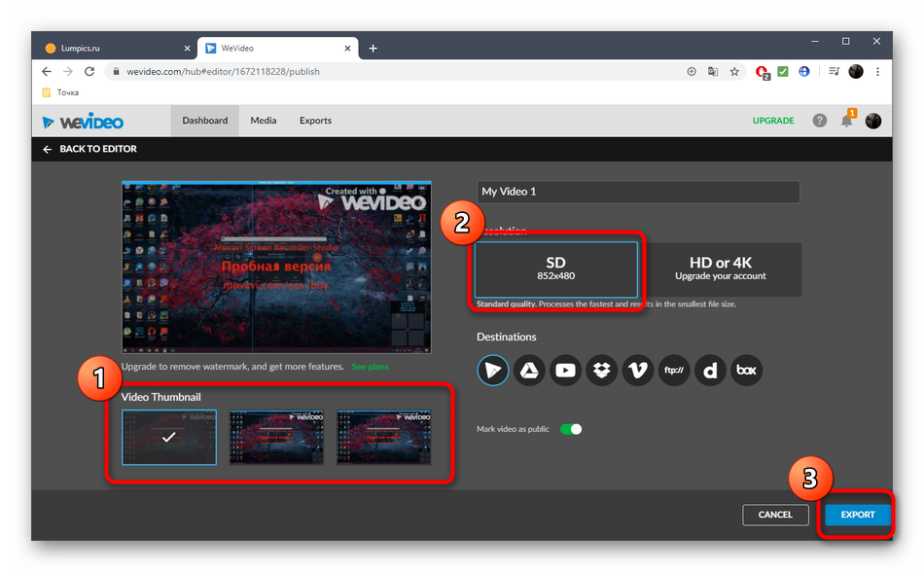The image size is (924, 572).
Task: Select HD or 4K resolution option
Action: click(720, 268)
